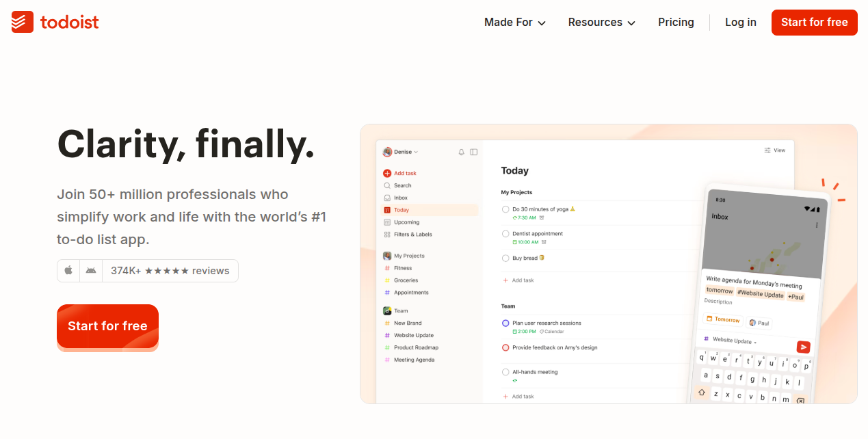The height and width of the screenshot is (439, 868).
Task: Complete the Do 30 minutes of yoga task
Action: click(505, 209)
